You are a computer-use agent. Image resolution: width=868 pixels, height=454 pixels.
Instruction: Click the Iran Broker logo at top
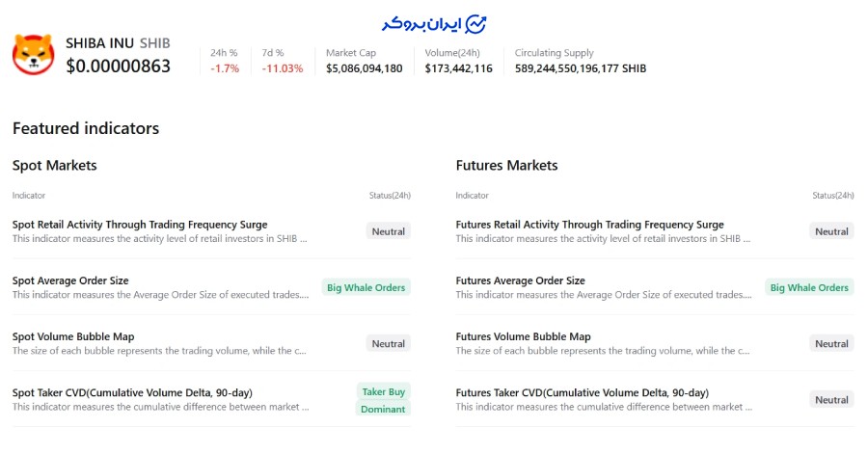(x=433, y=22)
